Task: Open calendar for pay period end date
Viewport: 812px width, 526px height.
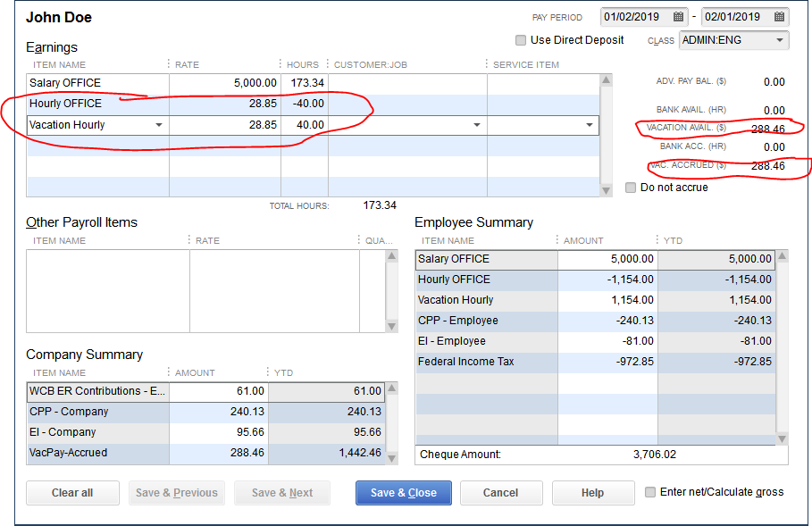Action: [779, 17]
